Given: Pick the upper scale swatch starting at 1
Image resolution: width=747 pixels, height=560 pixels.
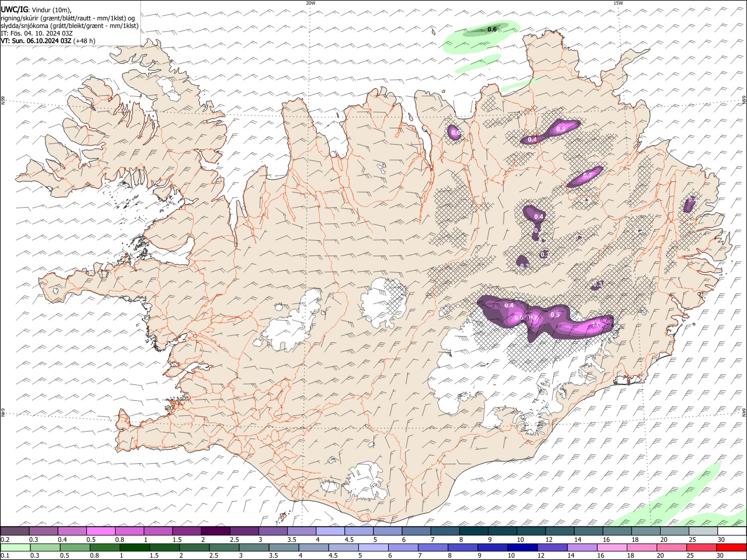Looking at the screenshot, I should point(158,531).
